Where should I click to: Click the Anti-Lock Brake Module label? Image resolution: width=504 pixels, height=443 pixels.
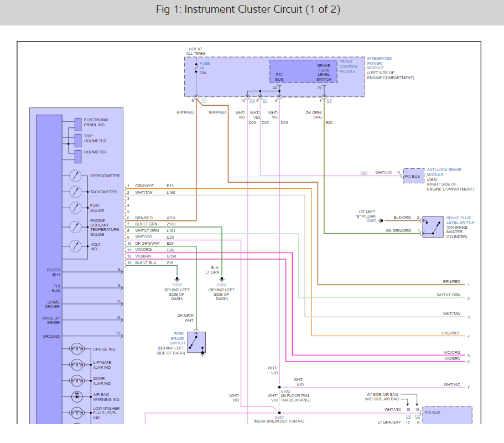[x=444, y=172]
